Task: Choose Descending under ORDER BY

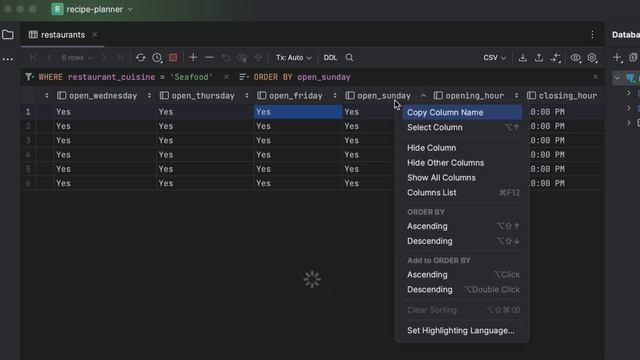Action: click(x=462, y=241)
